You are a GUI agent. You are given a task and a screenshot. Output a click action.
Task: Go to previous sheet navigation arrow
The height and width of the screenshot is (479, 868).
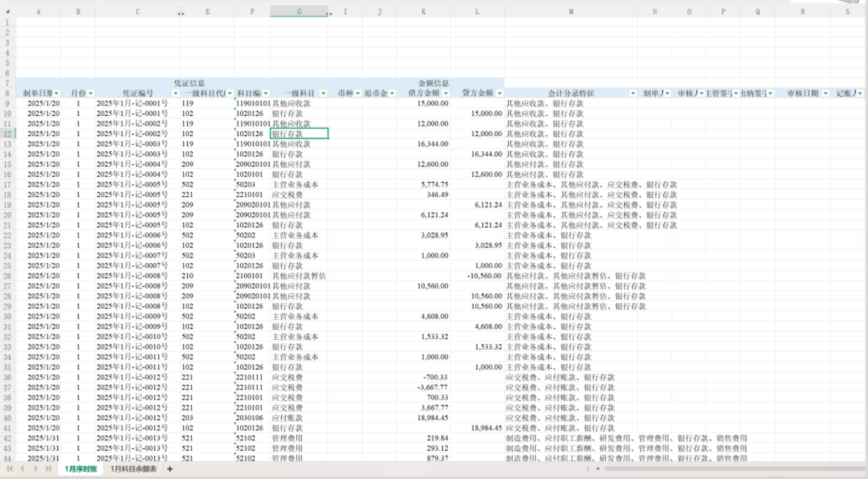22,469
